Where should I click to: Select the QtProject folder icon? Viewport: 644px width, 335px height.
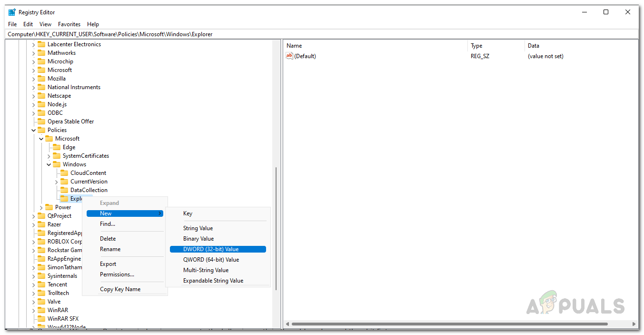[41, 216]
